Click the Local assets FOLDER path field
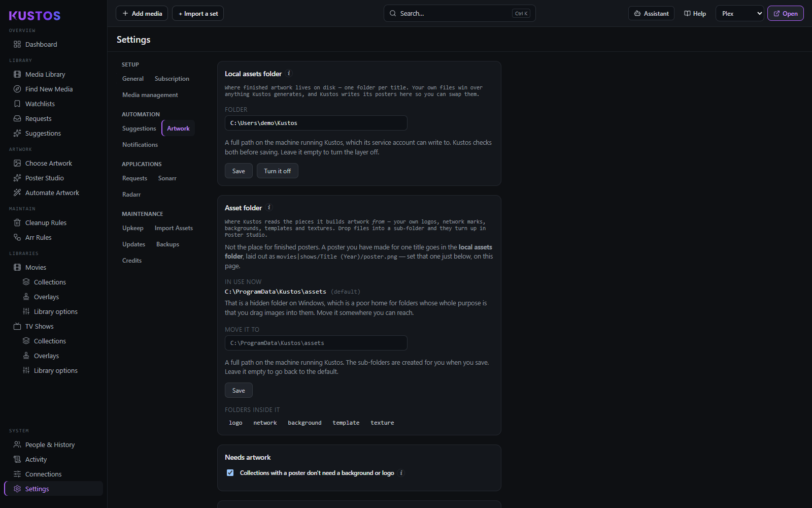The height and width of the screenshot is (508, 812). click(x=316, y=123)
